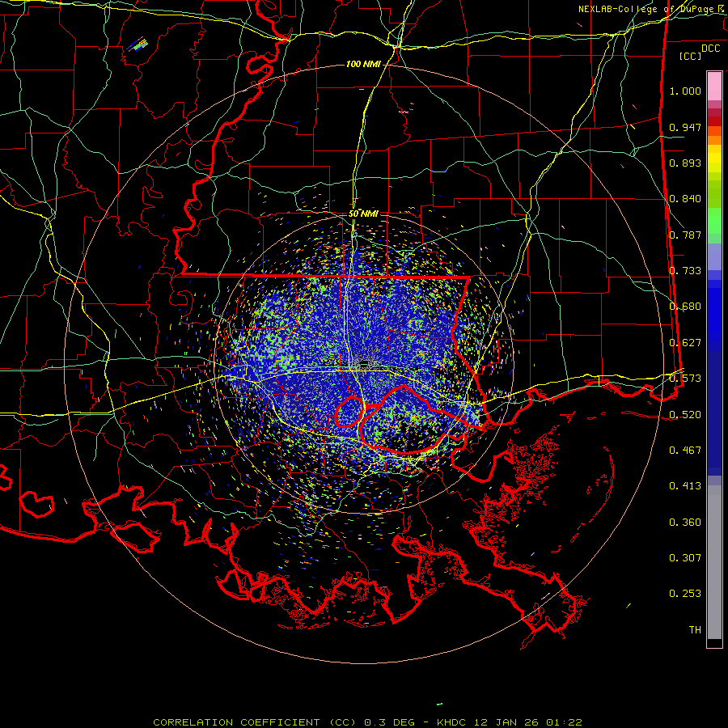The image size is (728, 728).
Task: Click the dark radar site center point
Action: tap(364, 362)
